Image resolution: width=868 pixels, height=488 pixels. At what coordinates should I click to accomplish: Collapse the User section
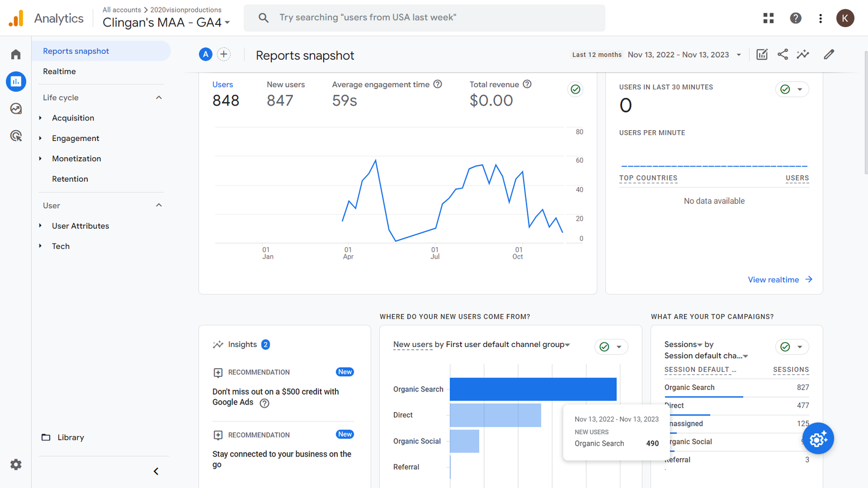159,206
